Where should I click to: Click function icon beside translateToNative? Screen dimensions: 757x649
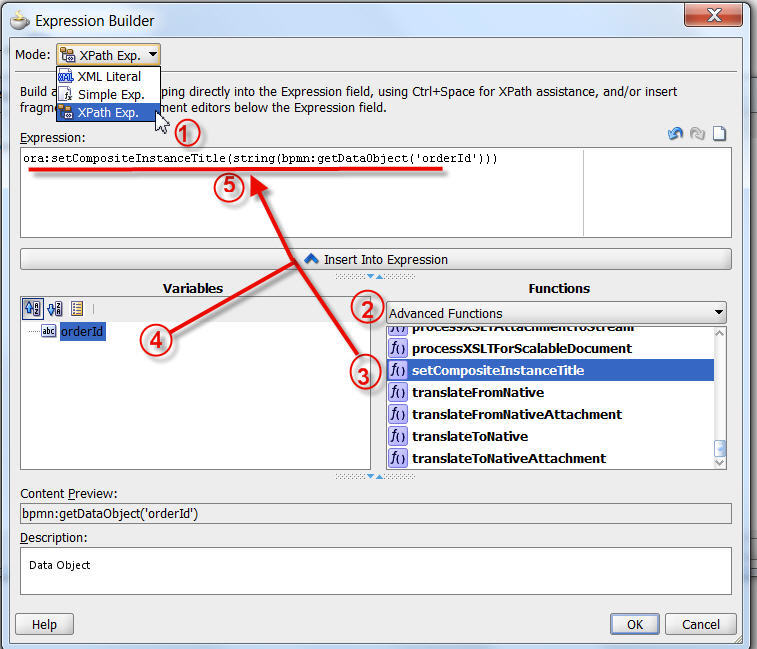(x=398, y=436)
